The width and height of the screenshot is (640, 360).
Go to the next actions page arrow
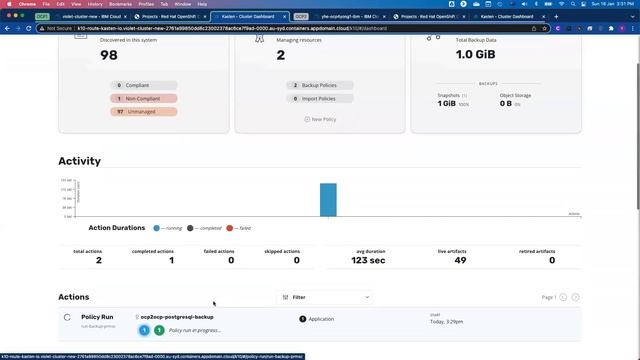[x=575, y=297]
